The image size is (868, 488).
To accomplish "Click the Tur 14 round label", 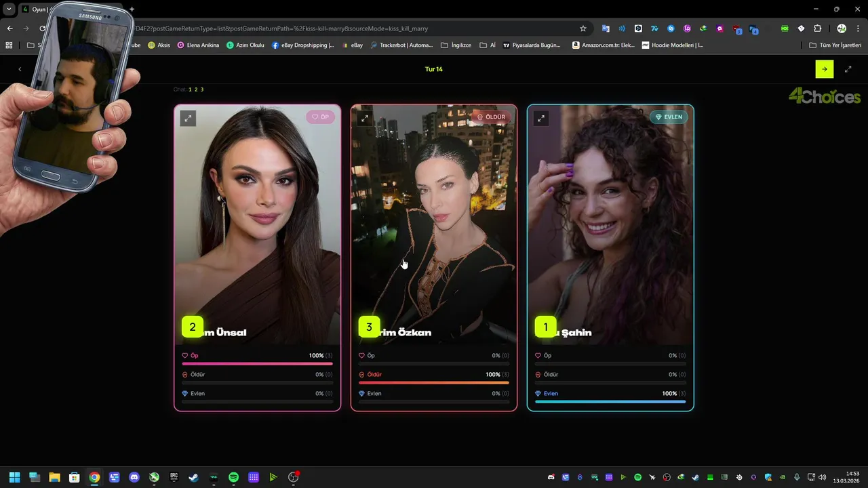I will pos(434,69).
